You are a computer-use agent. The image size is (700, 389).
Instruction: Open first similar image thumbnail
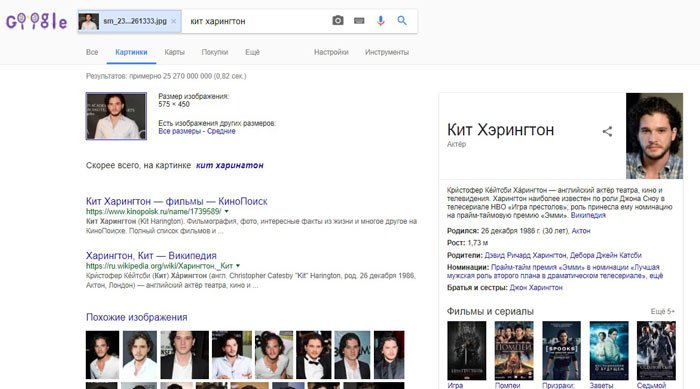click(102, 355)
